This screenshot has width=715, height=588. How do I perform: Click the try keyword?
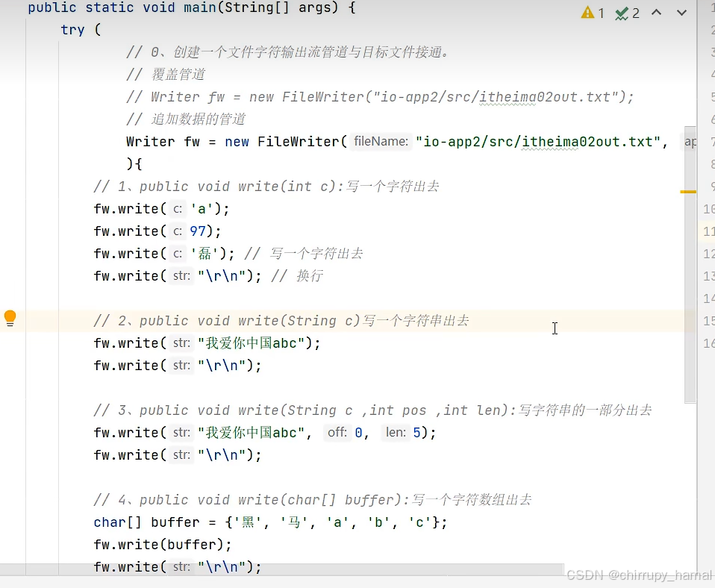pyautogui.click(x=72, y=30)
